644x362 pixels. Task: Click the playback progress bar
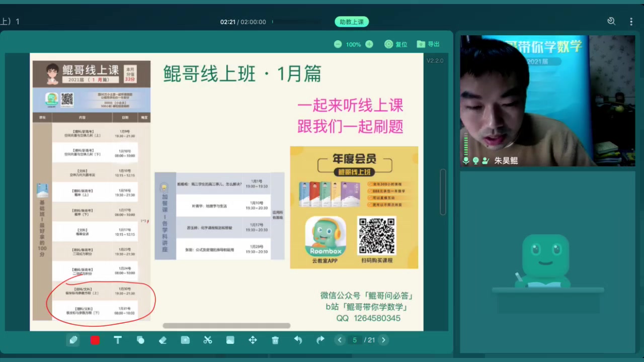297,22
